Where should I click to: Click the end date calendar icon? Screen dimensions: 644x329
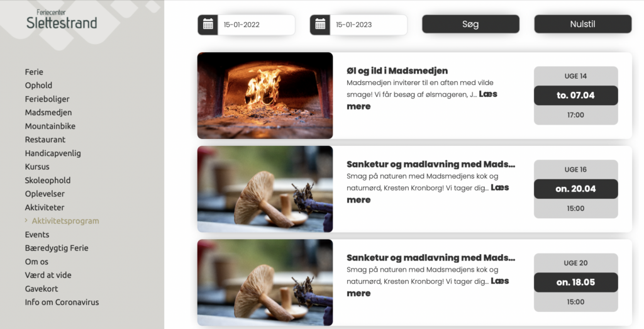click(x=320, y=25)
